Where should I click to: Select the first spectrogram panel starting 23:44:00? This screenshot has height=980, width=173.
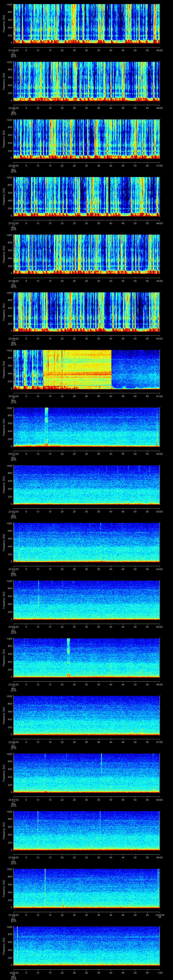87,24
